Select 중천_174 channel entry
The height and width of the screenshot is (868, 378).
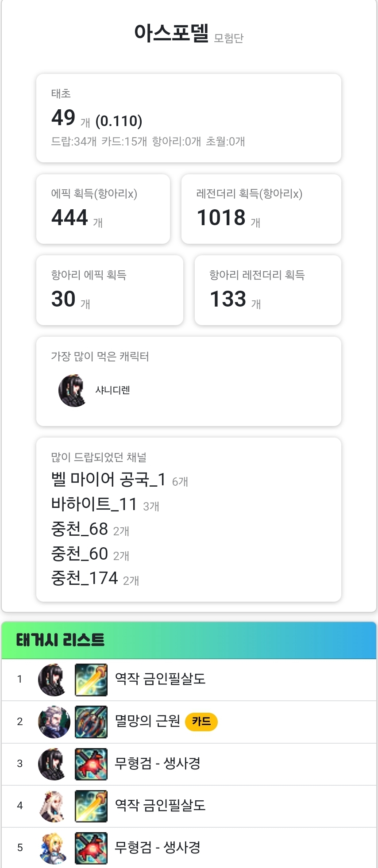click(85, 578)
